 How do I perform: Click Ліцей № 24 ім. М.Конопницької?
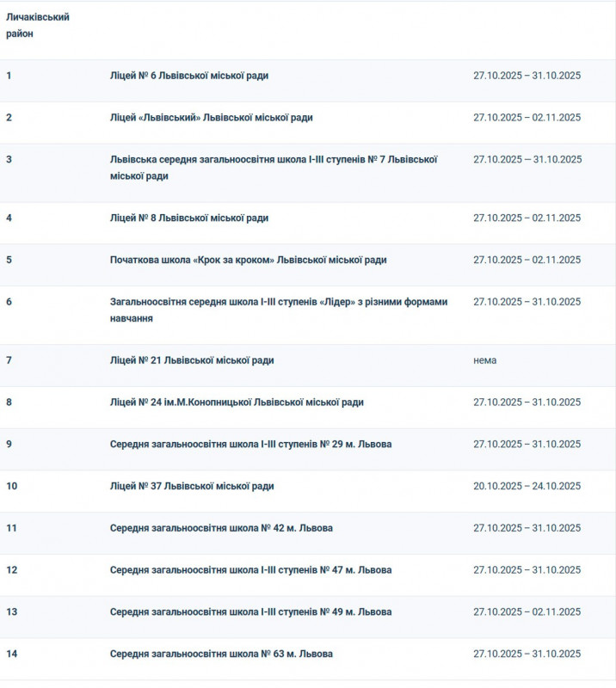(x=237, y=402)
